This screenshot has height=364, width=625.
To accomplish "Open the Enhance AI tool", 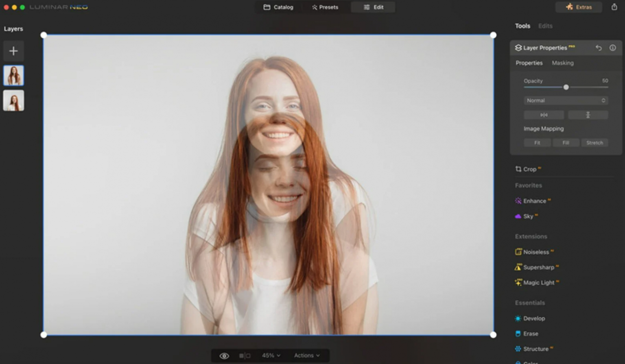I will [x=533, y=201].
